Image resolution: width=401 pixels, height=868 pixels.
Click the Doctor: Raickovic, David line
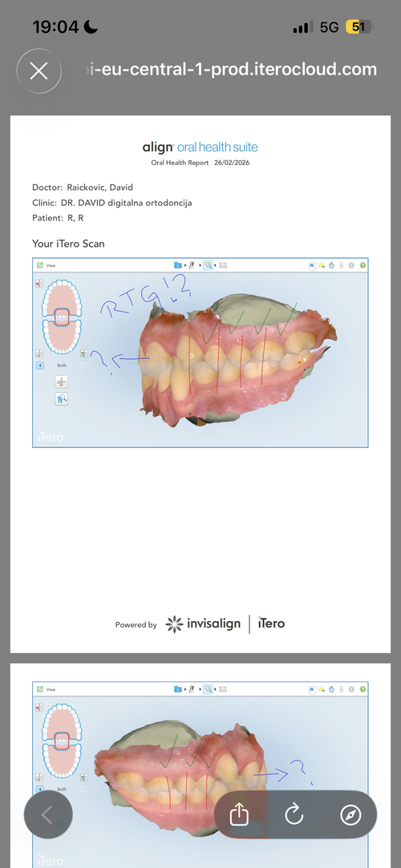83,188
